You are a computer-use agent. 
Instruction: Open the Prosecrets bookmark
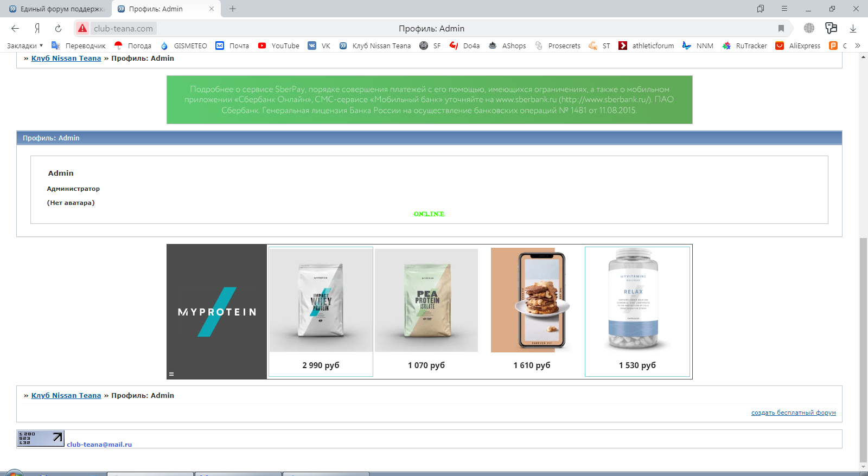[x=558, y=46]
